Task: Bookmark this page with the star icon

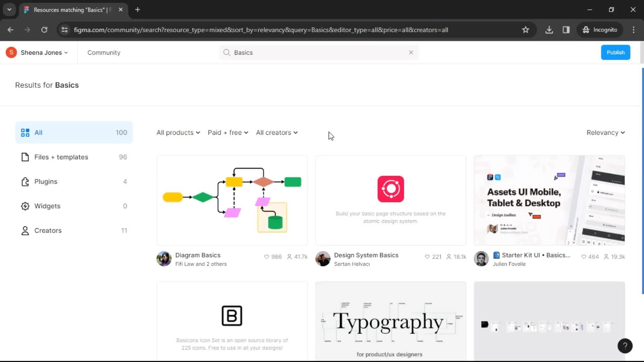Action: tap(526, 30)
